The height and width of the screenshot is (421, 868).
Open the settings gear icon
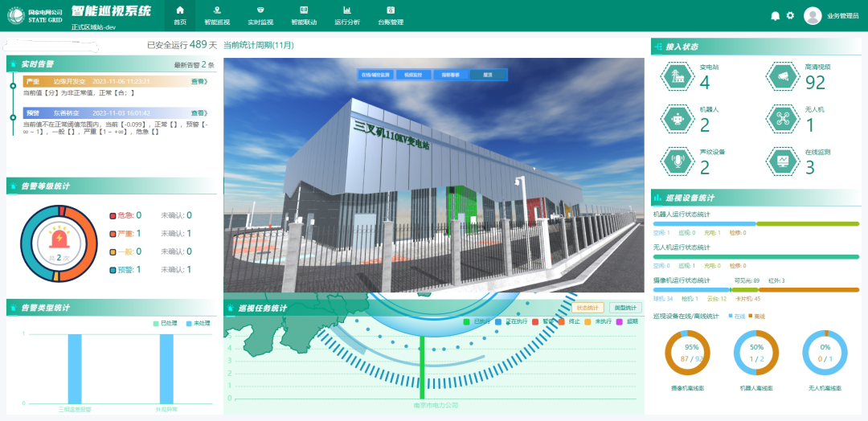point(790,15)
